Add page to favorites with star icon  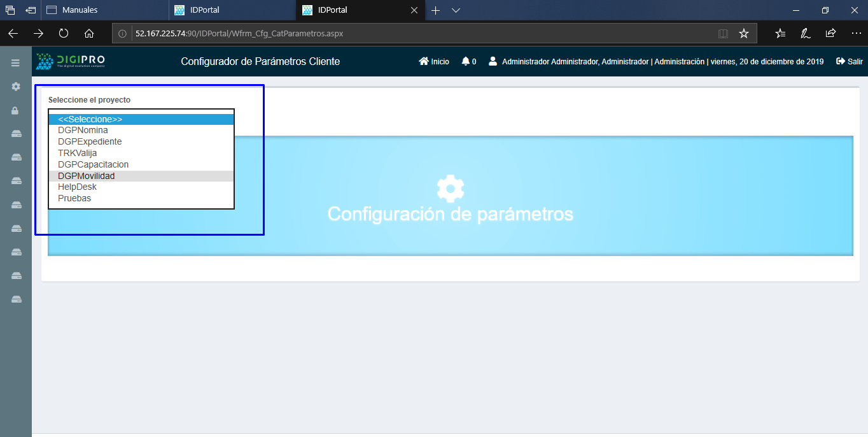point(743,33)
